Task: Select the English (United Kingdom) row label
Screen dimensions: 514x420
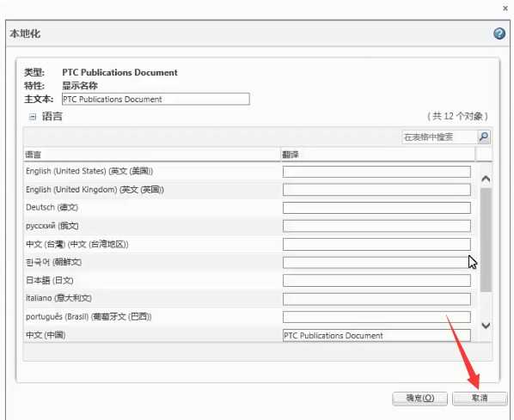Action: 95,189
